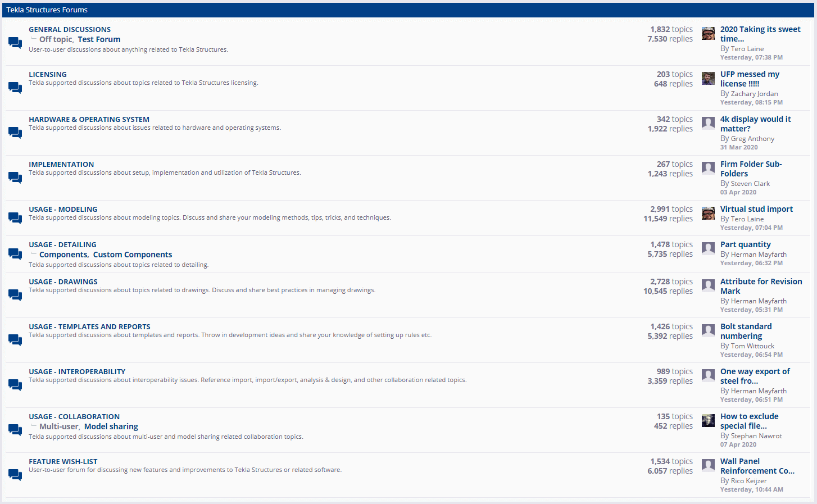Screen dimensions: 817x504
Task: Open the Test Forum subforum
Action: pyautogui.click(x=99, y=39)
